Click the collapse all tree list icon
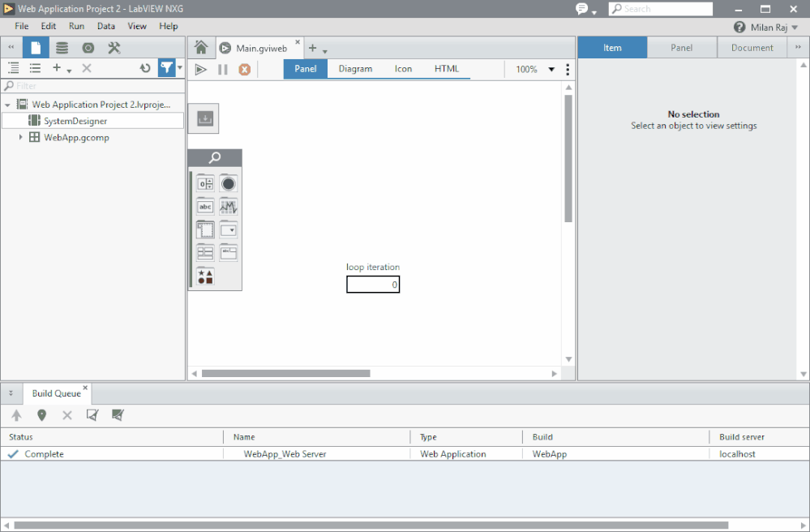The image size is (810, 532). click(35, 67)
